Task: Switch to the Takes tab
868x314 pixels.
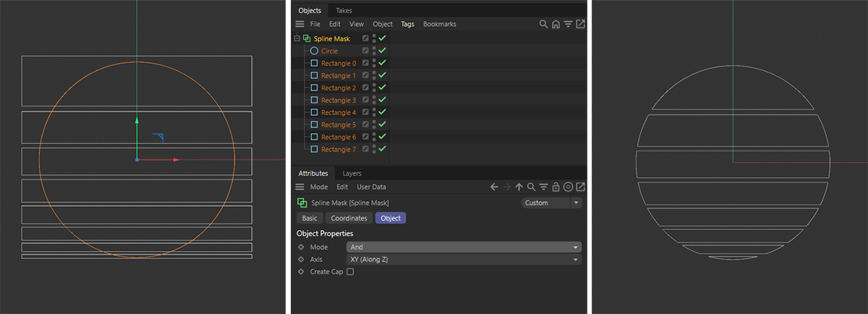Action: 344,10
